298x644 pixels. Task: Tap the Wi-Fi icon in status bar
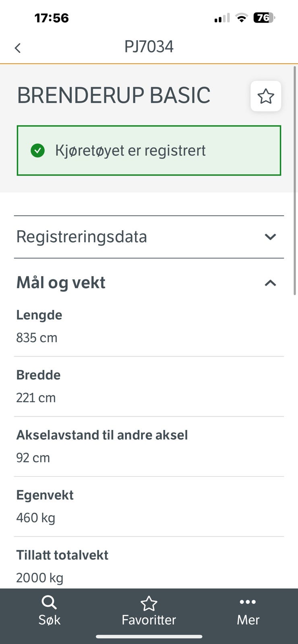coord(242,18)
